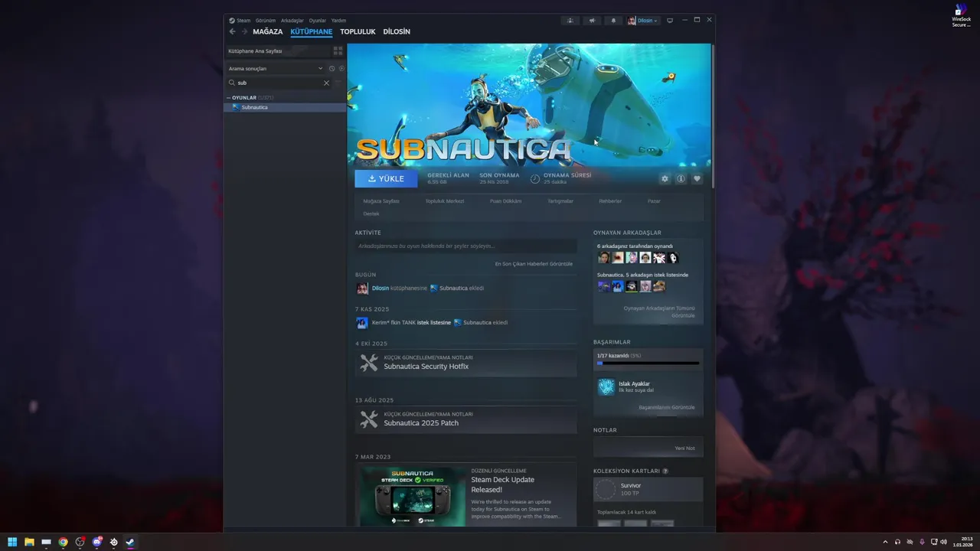Toggle library grid view icon
980x551 pixels.
click(x=338, y=51)
